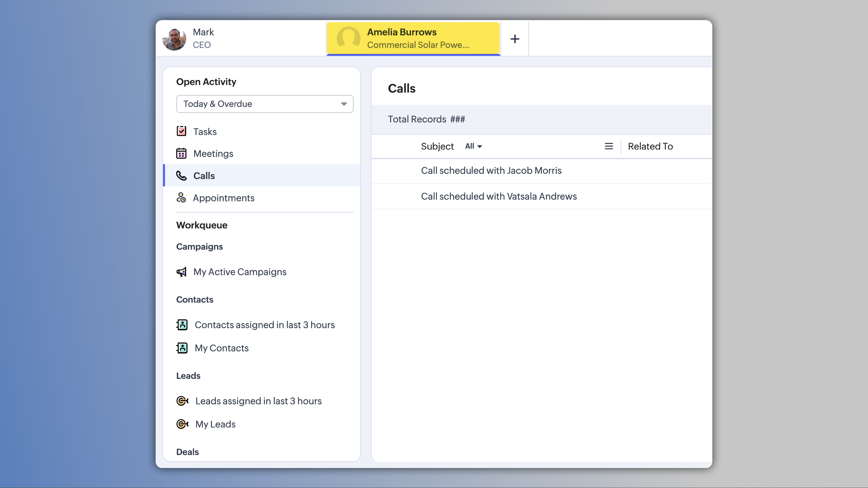
Task: Open Call scheduled with Jacob Morris
Action: pyautogui.click(x=491, y=170)
